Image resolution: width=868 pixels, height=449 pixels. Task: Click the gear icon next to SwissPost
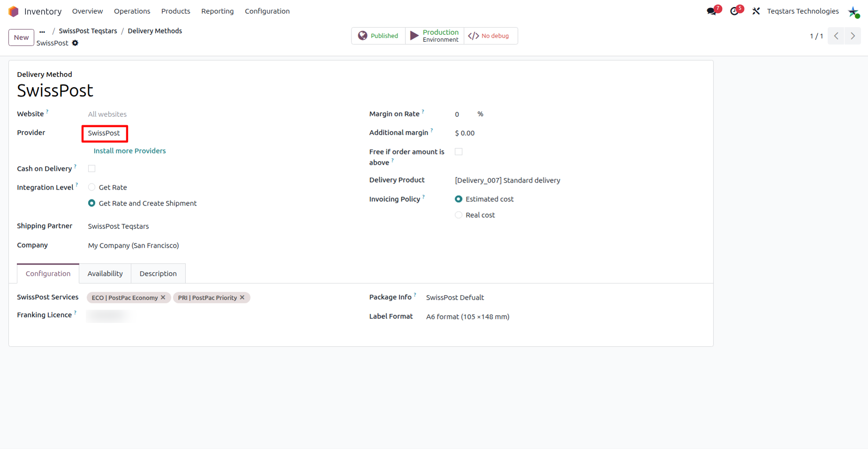[x=75, y=43]
